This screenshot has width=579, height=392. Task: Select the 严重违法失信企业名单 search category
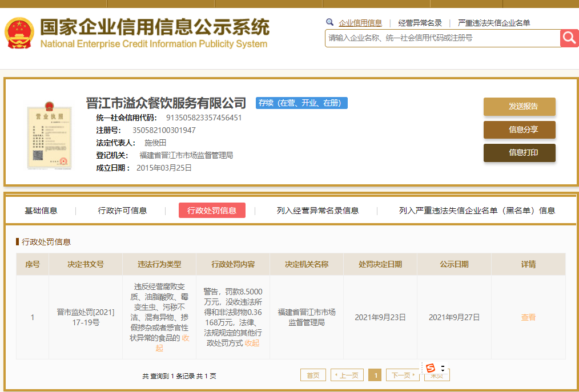[494, 23]
